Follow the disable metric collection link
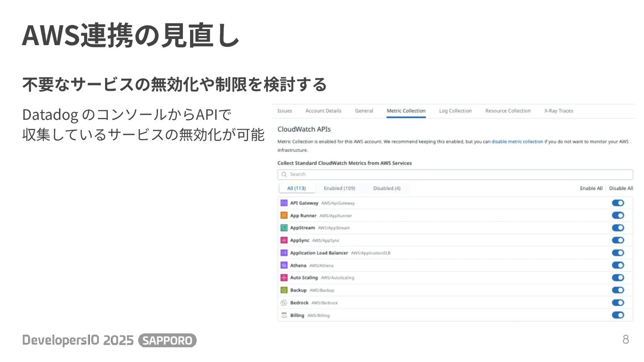This screenshot has width=644, height=362. click(517, 142)
